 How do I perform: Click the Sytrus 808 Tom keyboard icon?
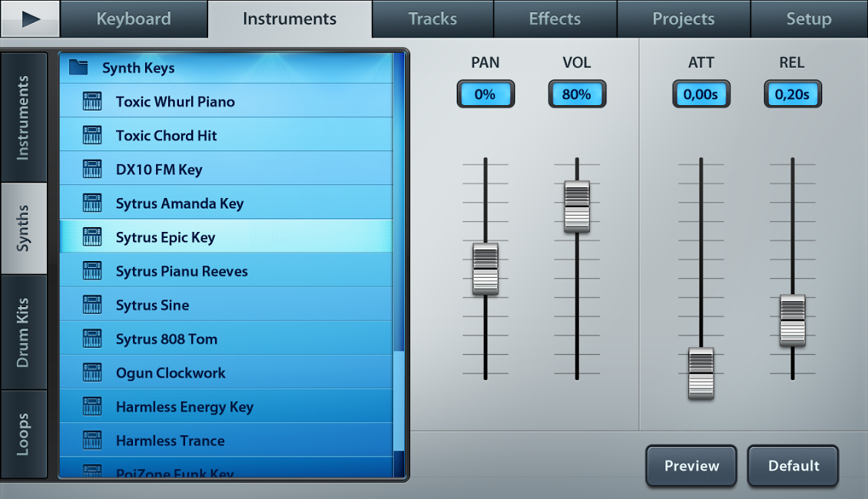(92, 339)
